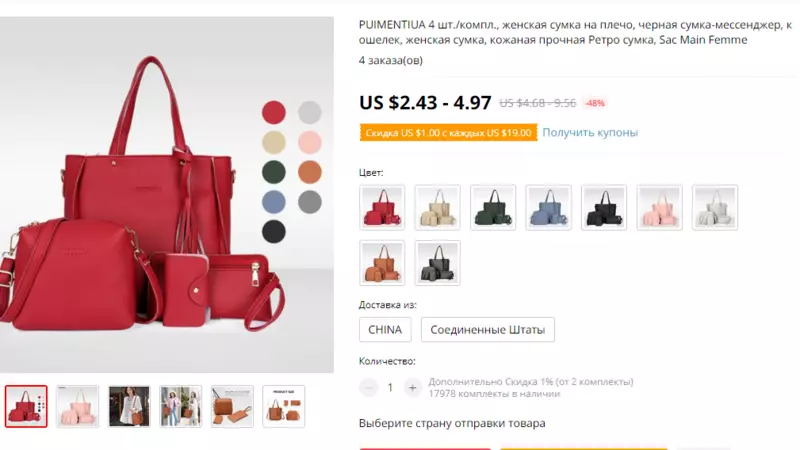
Task: Click the orange Скидка US $1.00 coupon banner
Action: [x=448, y=133]
